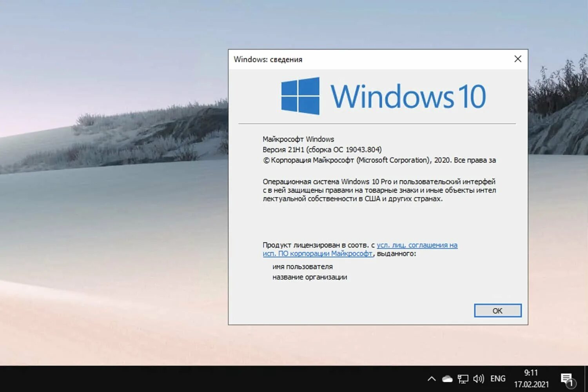Click the Windows 10 logo image
This screenshot has width=588, height=392.
pyautogui.click(x=383, y=96)
